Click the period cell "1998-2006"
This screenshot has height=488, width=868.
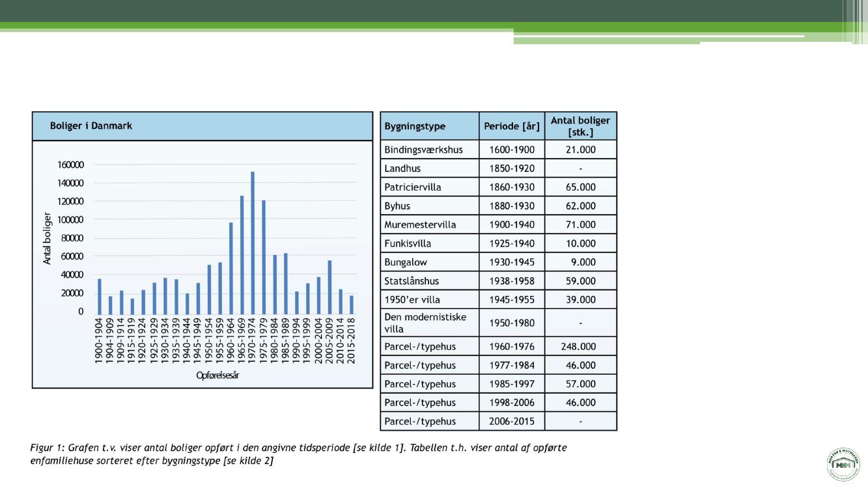pyautogui.click(x=512, y=403)
